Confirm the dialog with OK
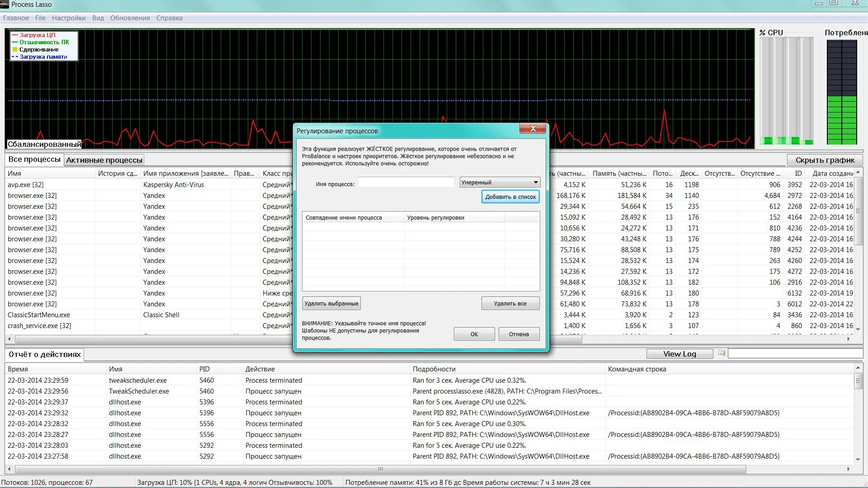Image resolution: width=868 pixels, height=488 pixels. coord(474,334)
